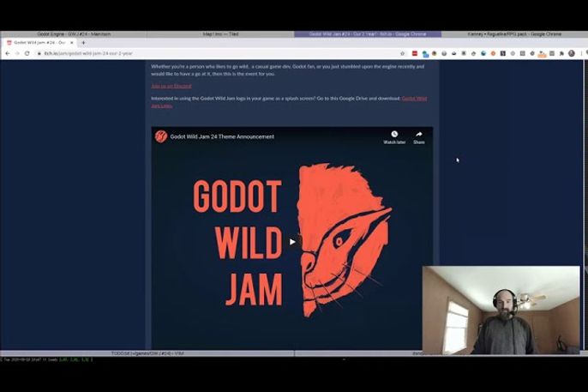
Task: Click the Watch later clock icon
Action: 394,135
